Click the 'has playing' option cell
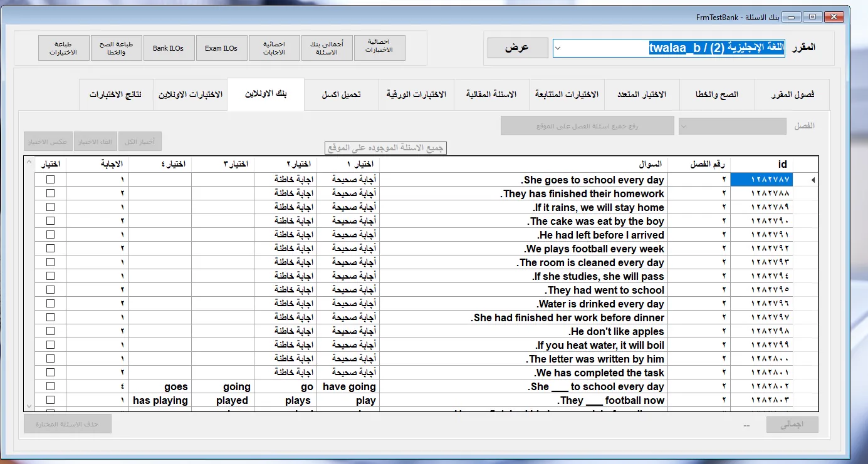The width and height of the screenshot is (868, 464). [160, 400]
